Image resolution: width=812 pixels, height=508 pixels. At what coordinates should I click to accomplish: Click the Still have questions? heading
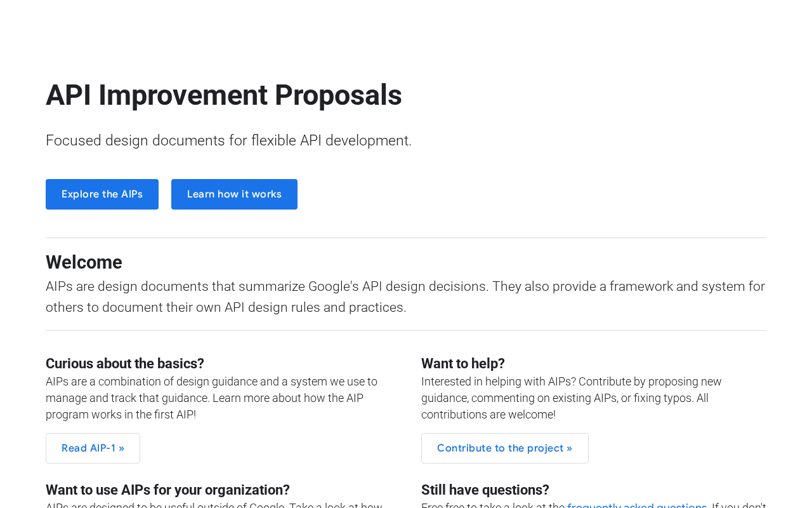click(485, 490)
